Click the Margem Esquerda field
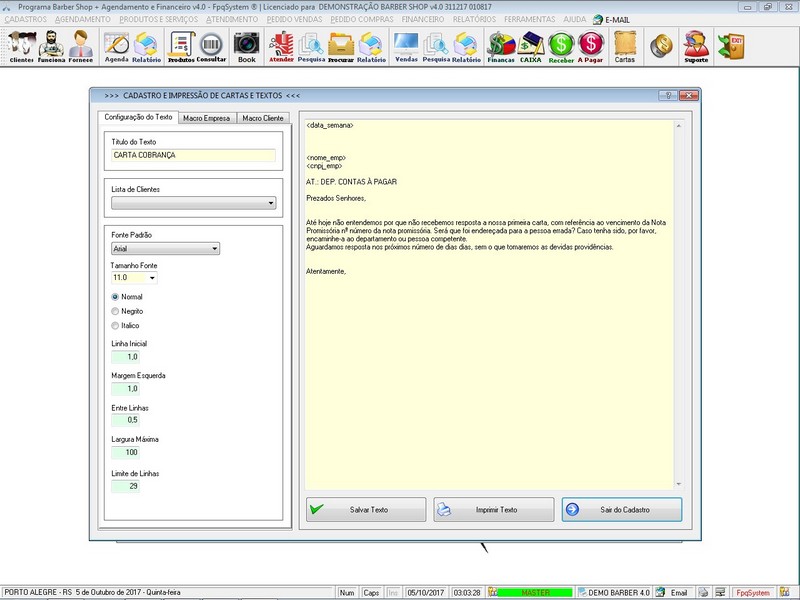The width and height of the screenshot is (800, 600). [126, 389]
